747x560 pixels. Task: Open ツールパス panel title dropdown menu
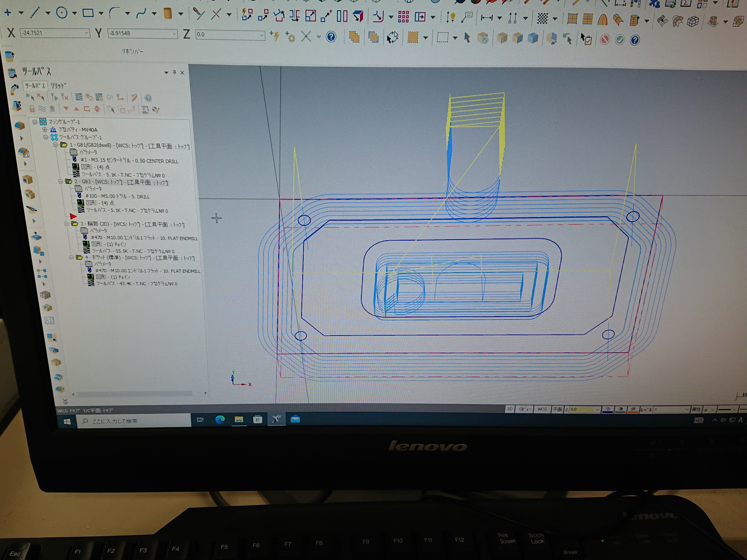[166, 73]
